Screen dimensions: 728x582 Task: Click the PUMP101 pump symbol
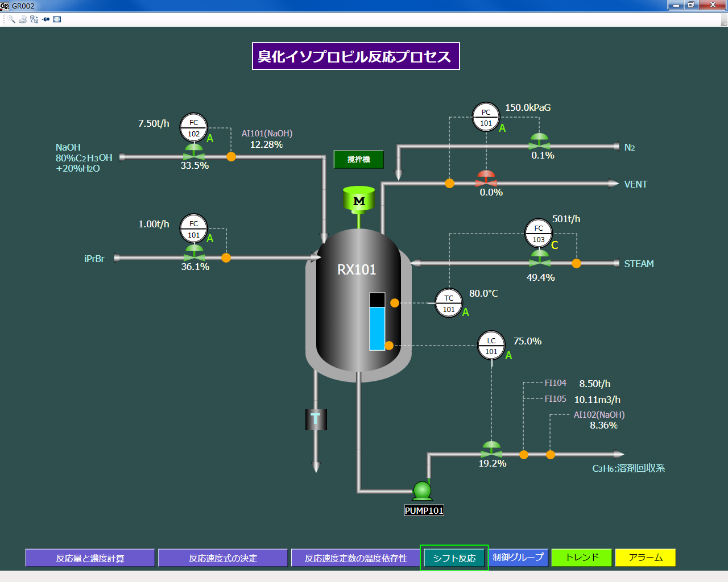pos(422,490)
